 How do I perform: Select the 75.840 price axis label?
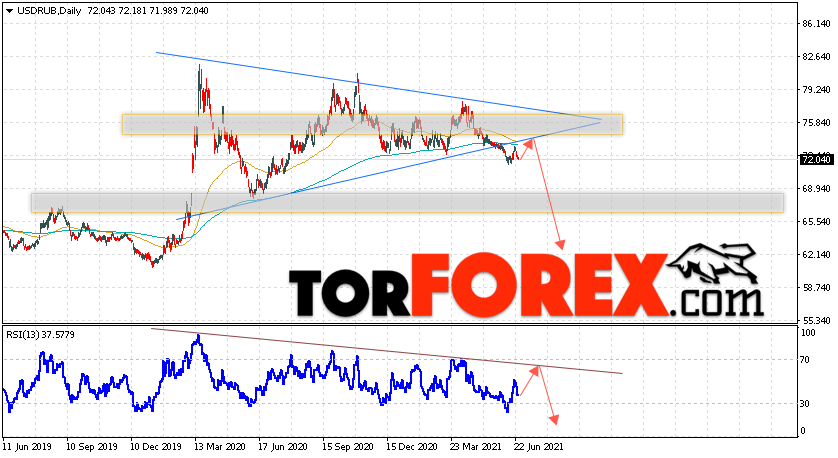point(817,123)
